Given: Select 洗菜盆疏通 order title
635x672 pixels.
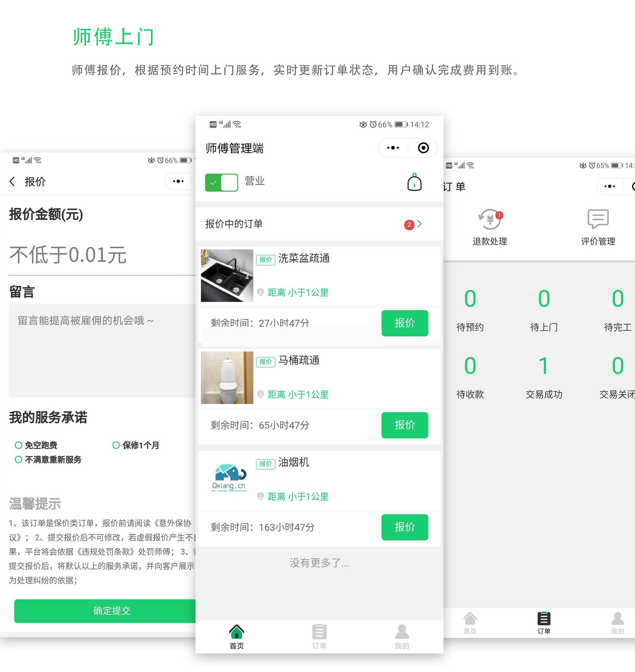Looking at the screenshot, I should coord(304,258).
